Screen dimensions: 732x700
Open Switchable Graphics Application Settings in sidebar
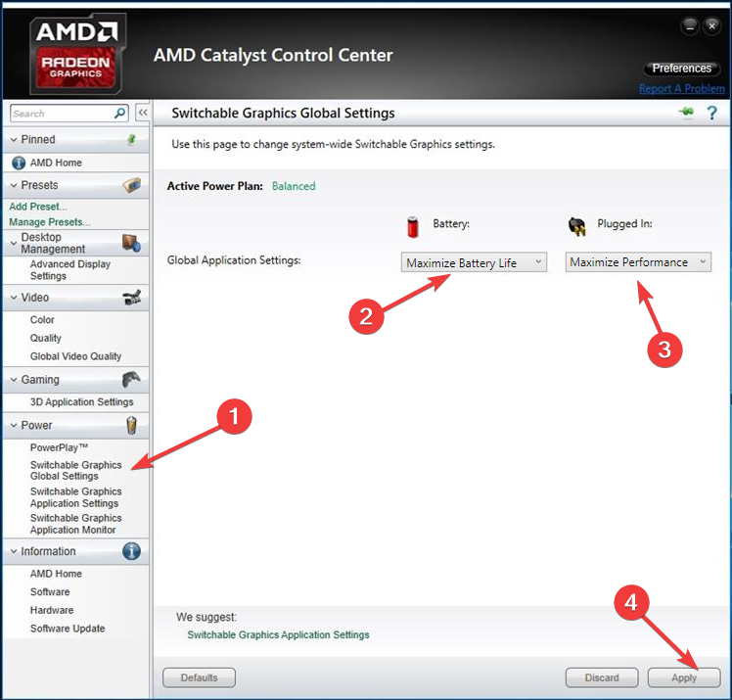click(x=75, y=497)
